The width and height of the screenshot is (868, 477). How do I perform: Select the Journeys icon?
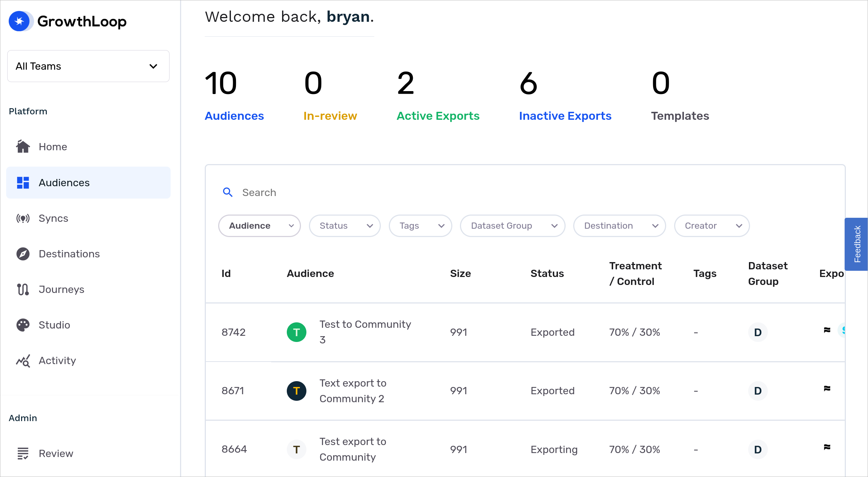23,289
